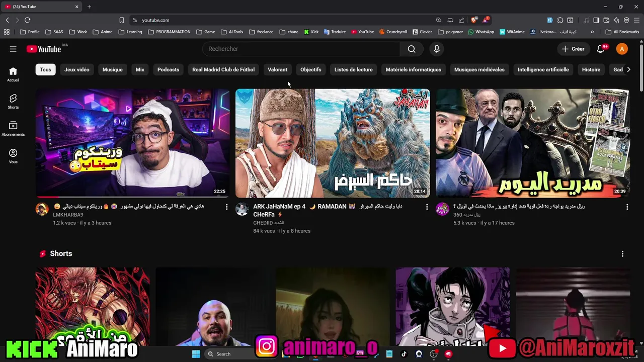644x362 pixels.
Task: Open the Kick bookmark
Action: tap(311, 32)
